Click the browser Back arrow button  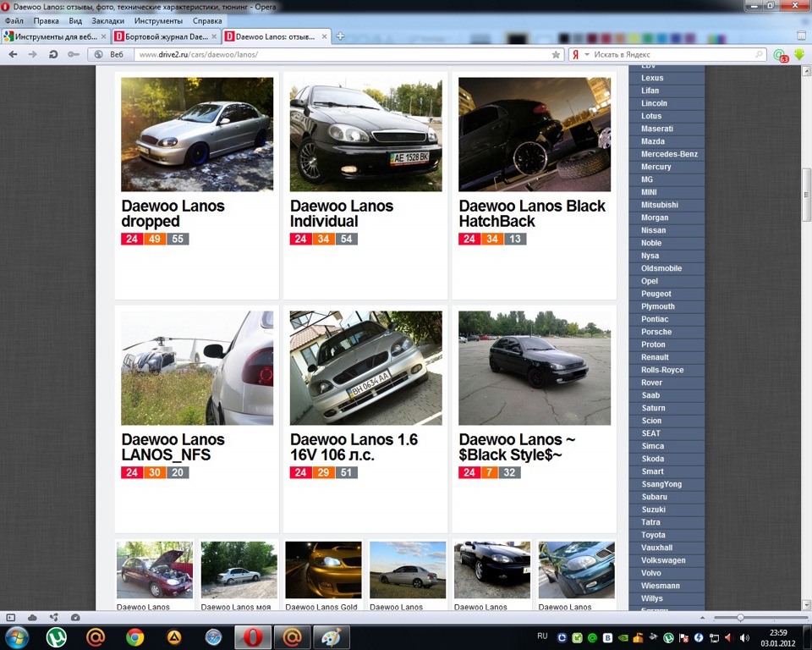coord(13,54)
